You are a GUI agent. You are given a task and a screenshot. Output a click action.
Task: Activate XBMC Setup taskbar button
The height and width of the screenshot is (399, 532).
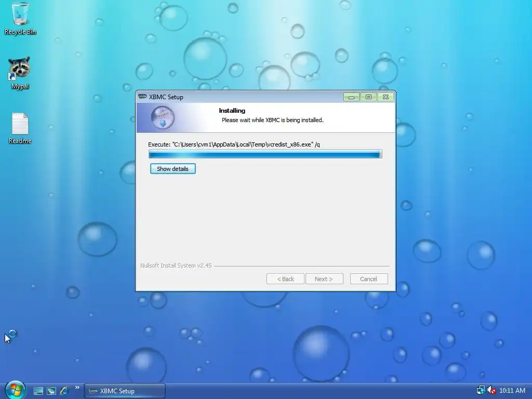pos(125,391)
